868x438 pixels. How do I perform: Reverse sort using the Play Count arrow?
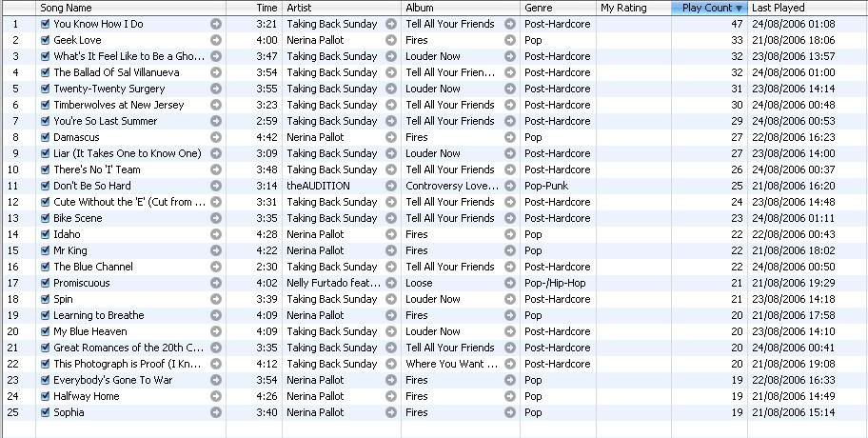click(739, 8)
